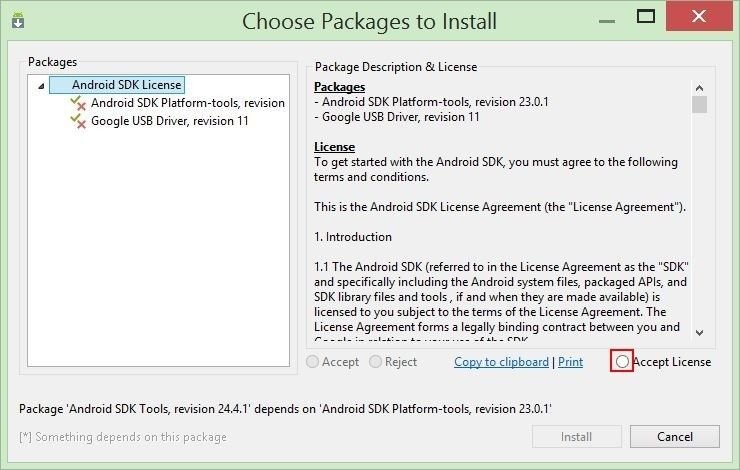The width and height of the screenshot is (740, 470).
Task: Collapse the Android SDK License tree node
Action: 41,86
